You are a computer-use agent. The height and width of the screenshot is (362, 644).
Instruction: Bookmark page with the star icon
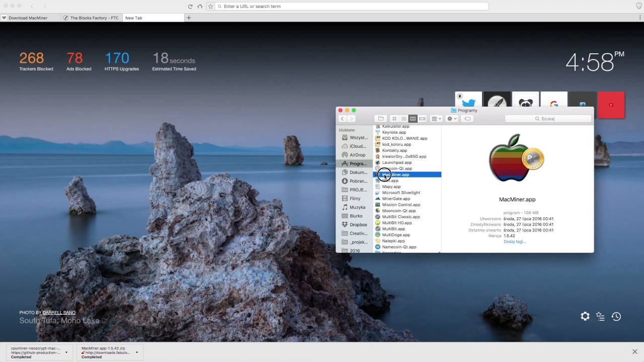pyautogui.click(x=211, y=7)
